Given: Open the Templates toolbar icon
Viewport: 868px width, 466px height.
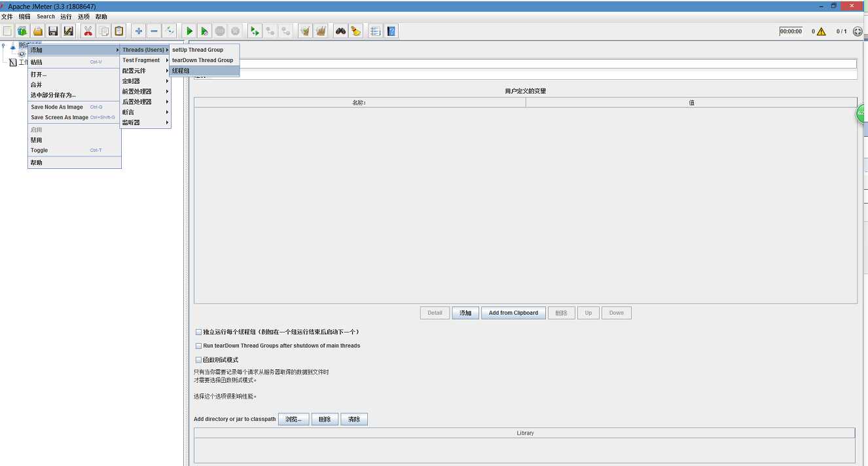Looking at the screenshot, I should [x=22, y=31].
